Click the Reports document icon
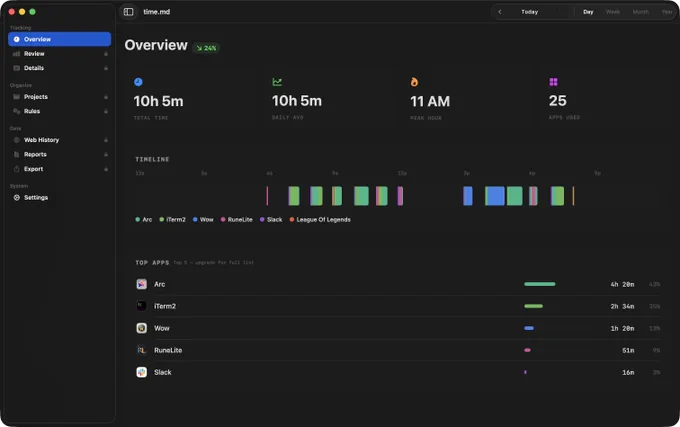 point(16,154)
